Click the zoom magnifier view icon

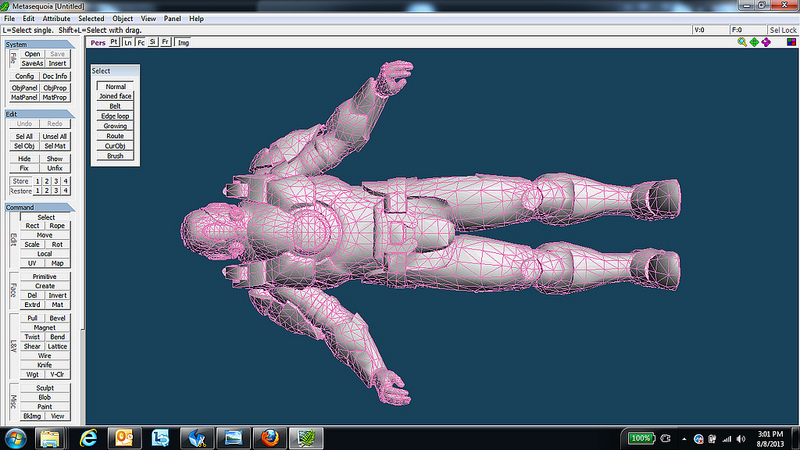pos(742,42)
